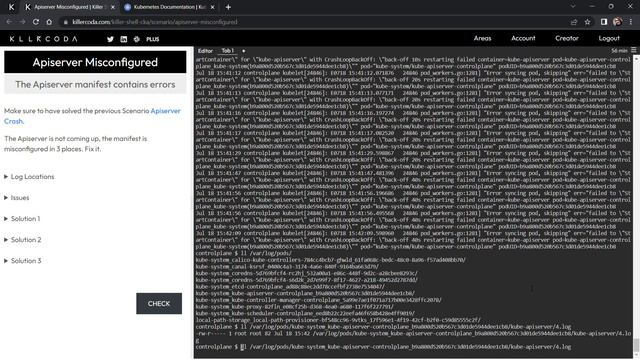This screenshot has height=360, width=640.
Task: Open Creator in top navigation
Action: [x=567, y=38]
